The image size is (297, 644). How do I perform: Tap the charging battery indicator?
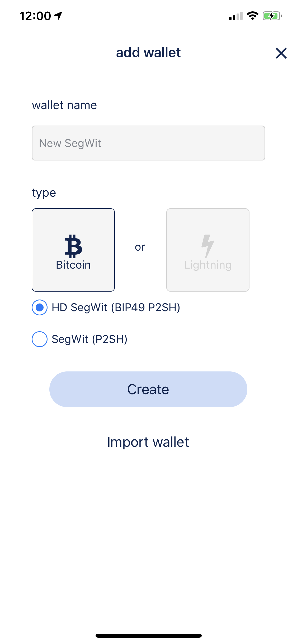click(x=271, y=16)
